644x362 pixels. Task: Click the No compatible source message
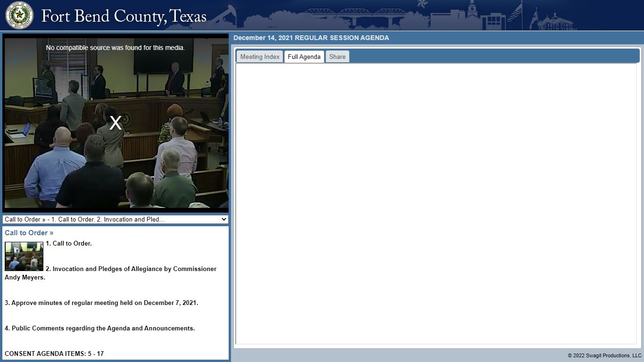click(x=116, y=48)
